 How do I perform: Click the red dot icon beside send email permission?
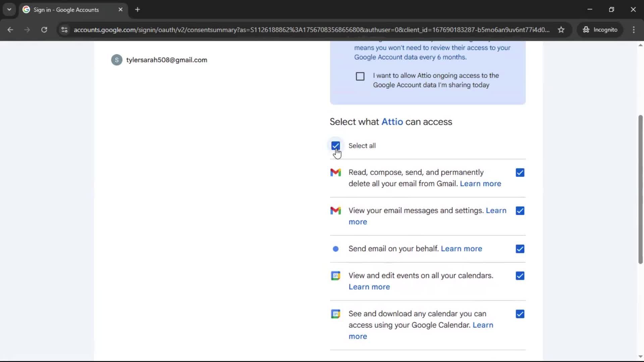pos(336,249)
